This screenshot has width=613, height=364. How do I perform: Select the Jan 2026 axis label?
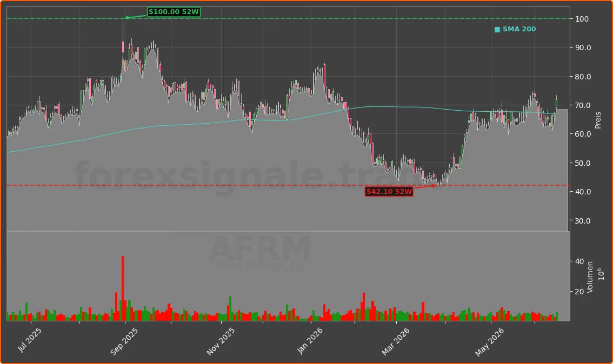coord(310,341)
